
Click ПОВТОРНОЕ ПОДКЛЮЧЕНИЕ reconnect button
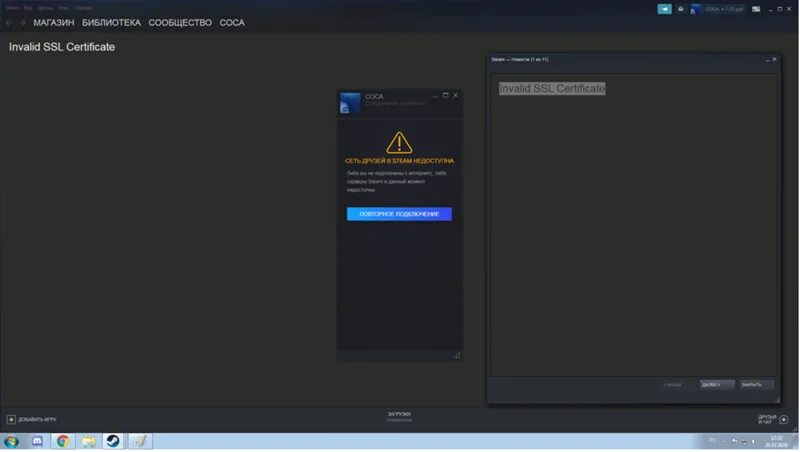pyautogui.click(x=399, y=214)
